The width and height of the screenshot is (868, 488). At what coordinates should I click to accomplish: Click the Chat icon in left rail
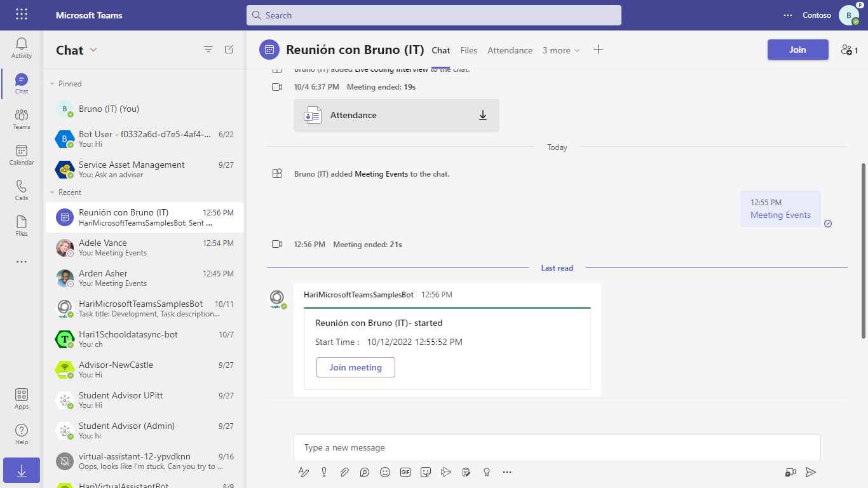coord(22,83)
